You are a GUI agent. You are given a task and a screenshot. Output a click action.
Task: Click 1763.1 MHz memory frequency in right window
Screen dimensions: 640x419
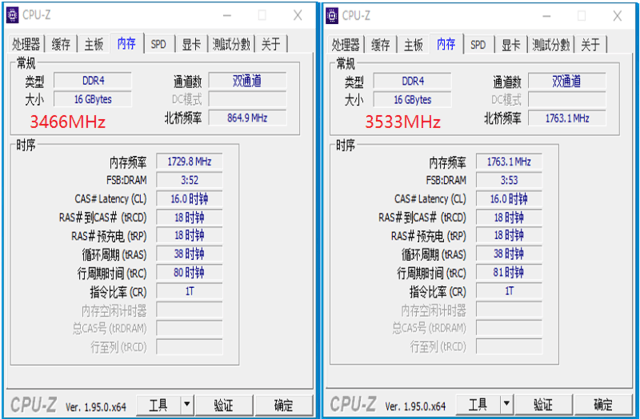[509, 162]
